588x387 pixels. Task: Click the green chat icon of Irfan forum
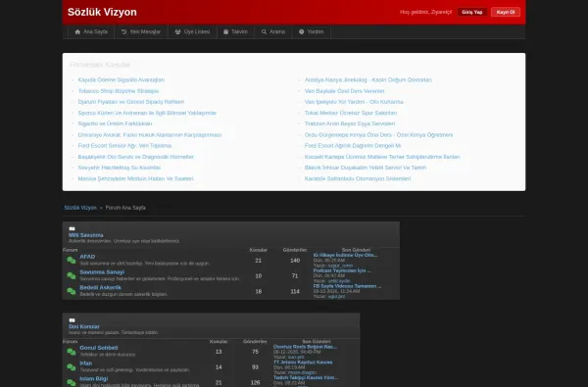(72, 367)
